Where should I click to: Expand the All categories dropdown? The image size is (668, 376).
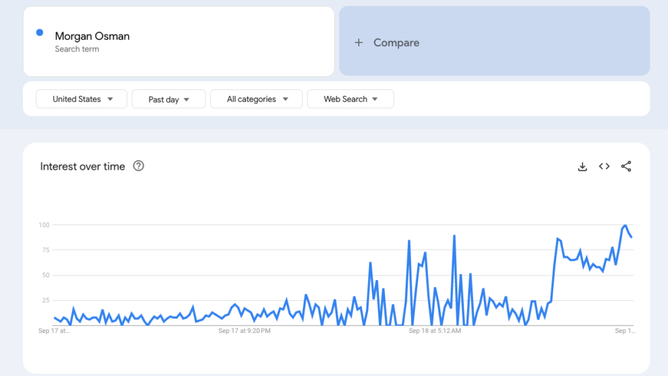point(256,99)
